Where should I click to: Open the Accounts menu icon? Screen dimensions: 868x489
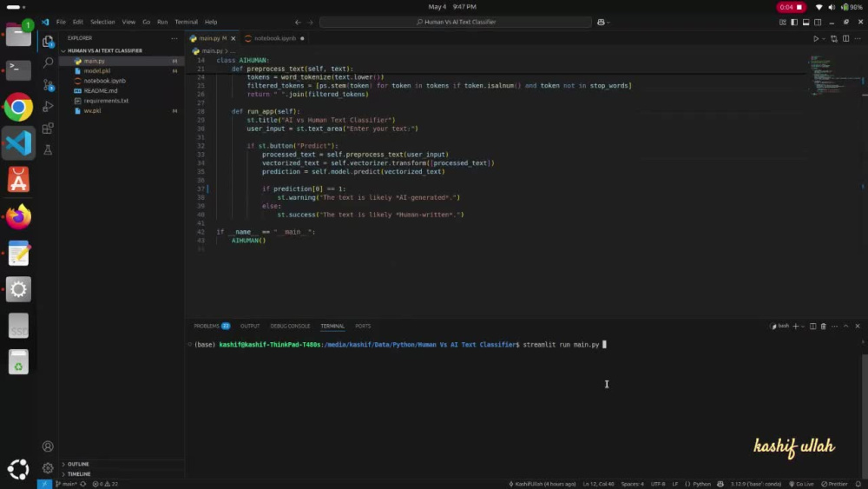(48, 446)
